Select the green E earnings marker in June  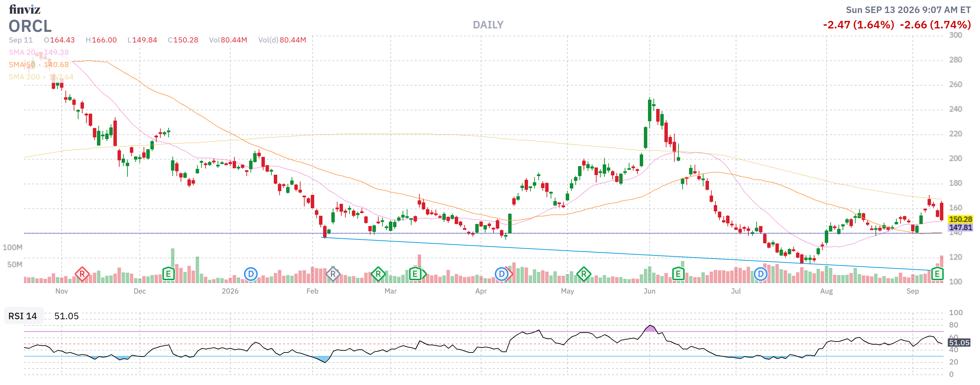pos(678,274)
